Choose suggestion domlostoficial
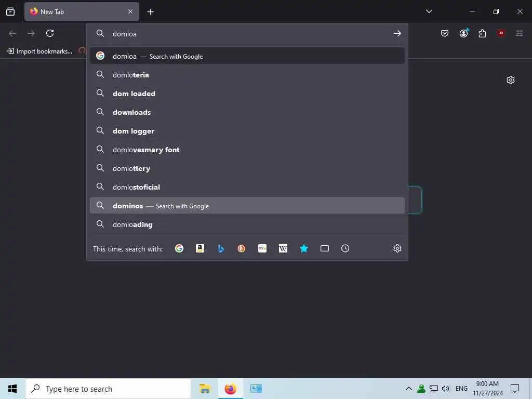Screen dimensions: 532x399 point(247,187)
